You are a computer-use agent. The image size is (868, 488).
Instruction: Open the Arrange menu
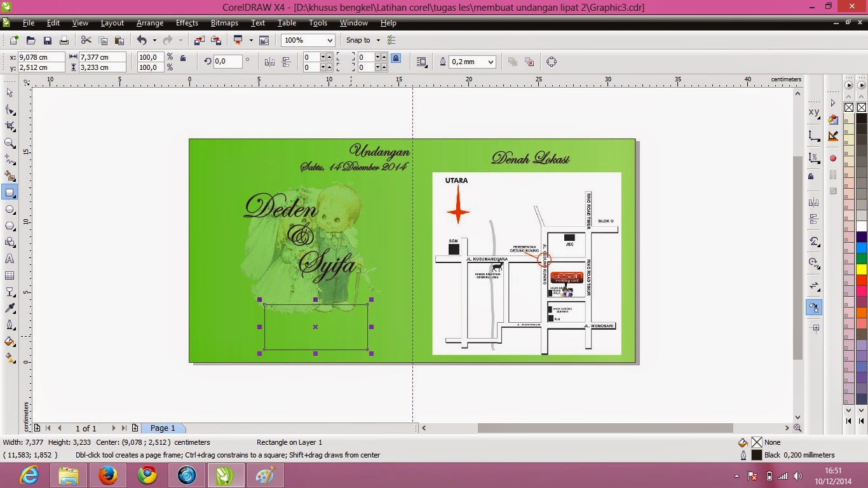(x=149, y=23)
